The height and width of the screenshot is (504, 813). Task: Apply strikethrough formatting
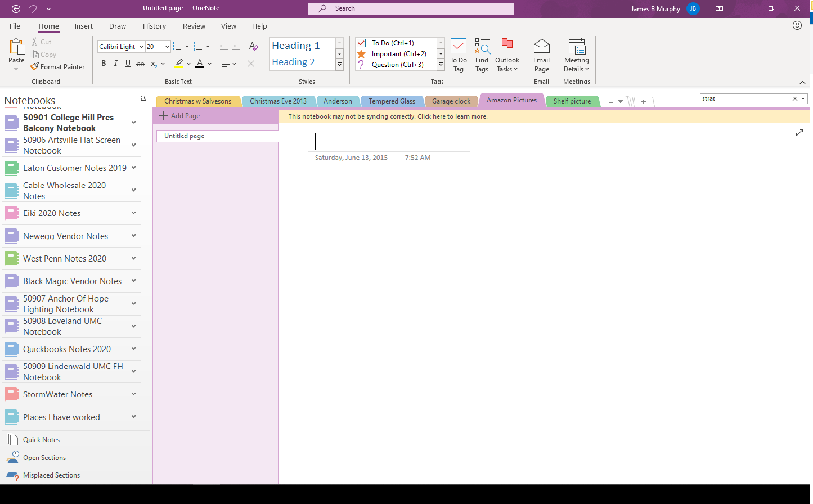(x=141, y=64)
